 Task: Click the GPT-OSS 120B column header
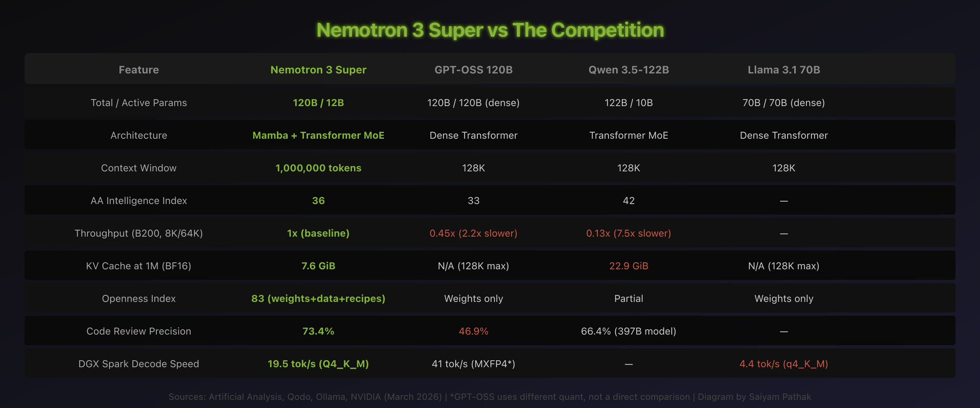(x=473, y=70)
